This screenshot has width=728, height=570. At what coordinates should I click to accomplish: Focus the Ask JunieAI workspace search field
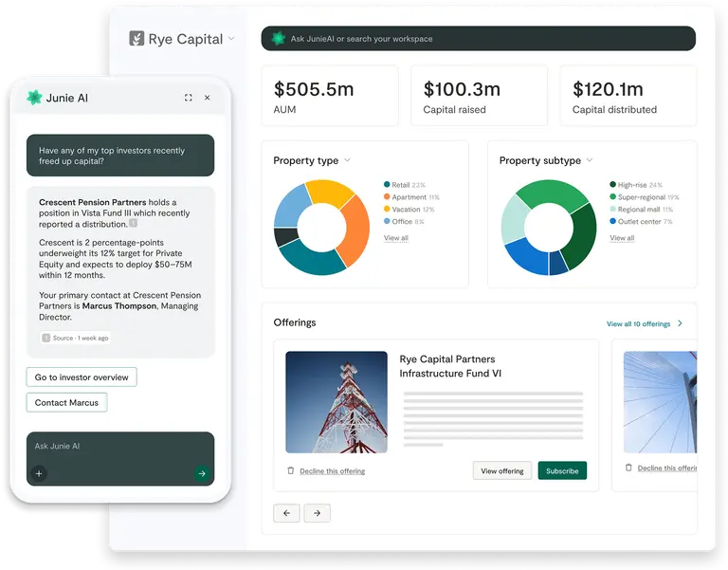(478, 39)
